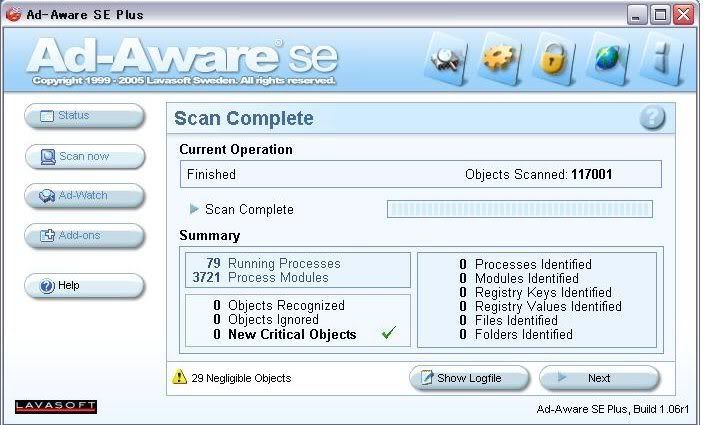This screenshot has width=710, height=425.
Task: Click 'Ad-Aware SE Plus, Build 1.06r1' text
Action: click(x=613, y=409)
